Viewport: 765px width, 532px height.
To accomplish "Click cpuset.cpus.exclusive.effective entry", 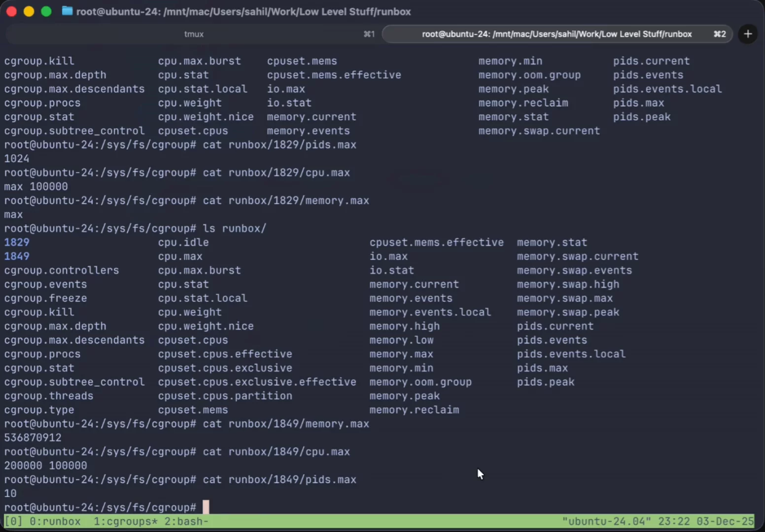I will click(x=257, y=382).
